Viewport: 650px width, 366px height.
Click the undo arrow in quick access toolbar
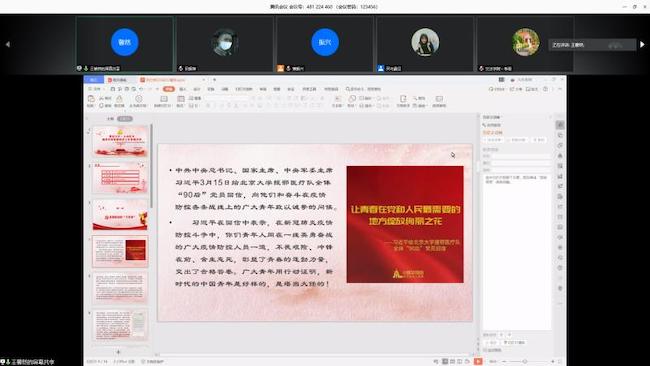click(x=141, y=89)
